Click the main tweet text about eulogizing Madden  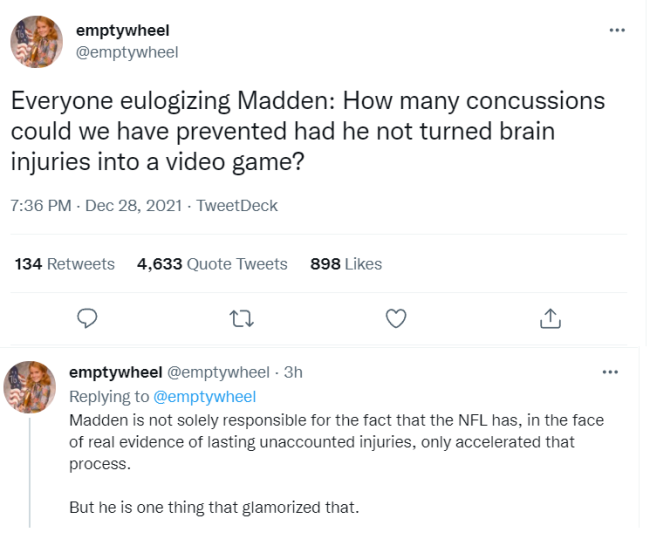pyautogui.click(x=310, y=131)
